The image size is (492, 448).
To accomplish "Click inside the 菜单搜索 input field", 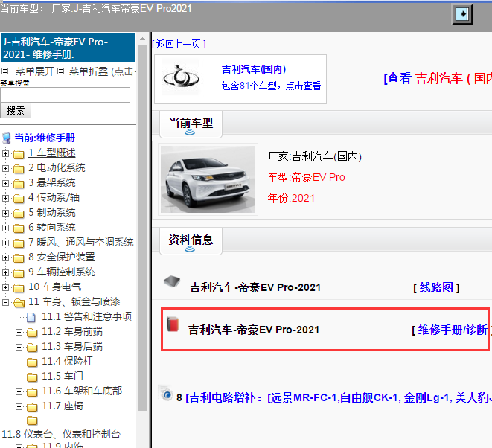I will (65, 95).
